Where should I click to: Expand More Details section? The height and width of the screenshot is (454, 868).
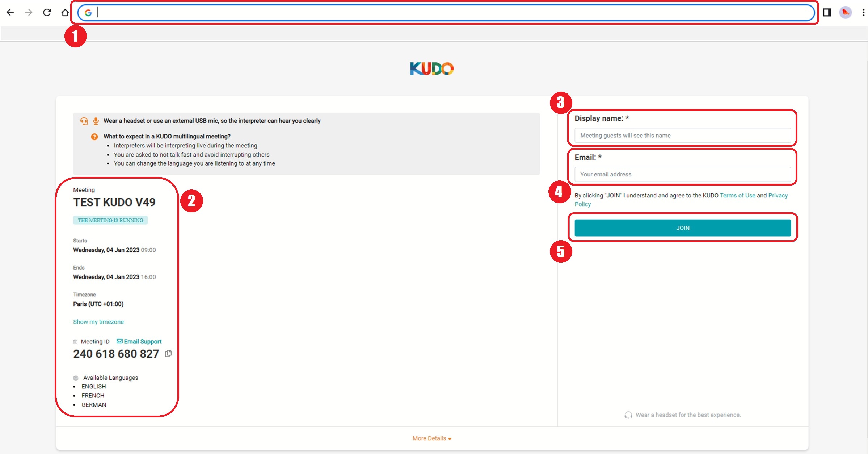tap(432, 438)
